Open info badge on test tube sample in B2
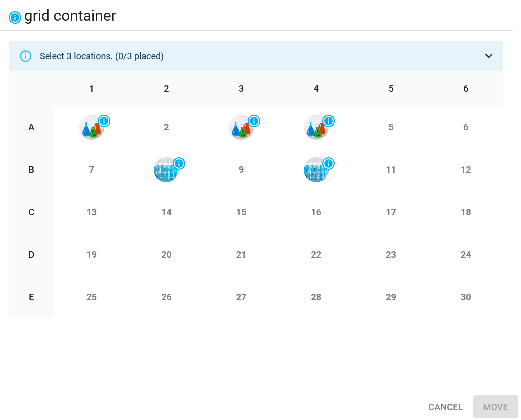 tap(179, 164)
